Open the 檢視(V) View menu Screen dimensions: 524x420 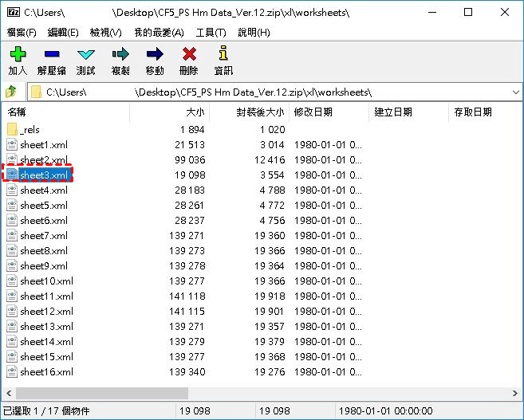tap(105, 33)
